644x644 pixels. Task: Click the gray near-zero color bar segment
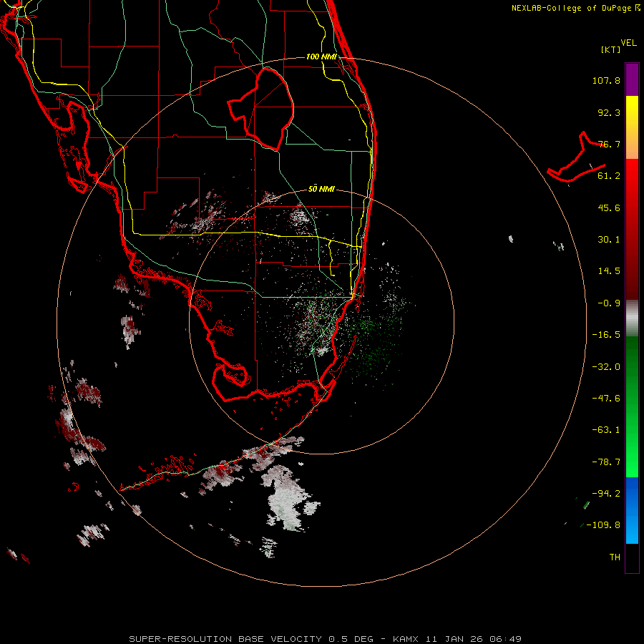[632, 318]
